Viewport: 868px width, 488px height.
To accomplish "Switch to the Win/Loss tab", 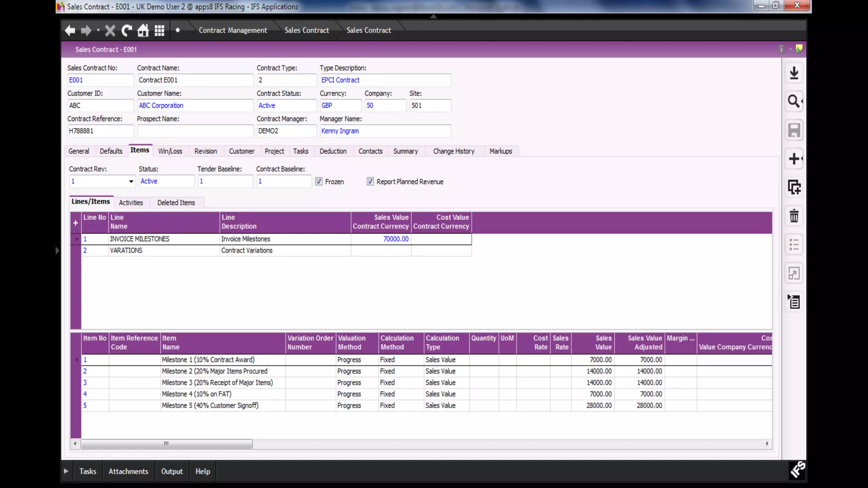I will (x=170, y=151).
